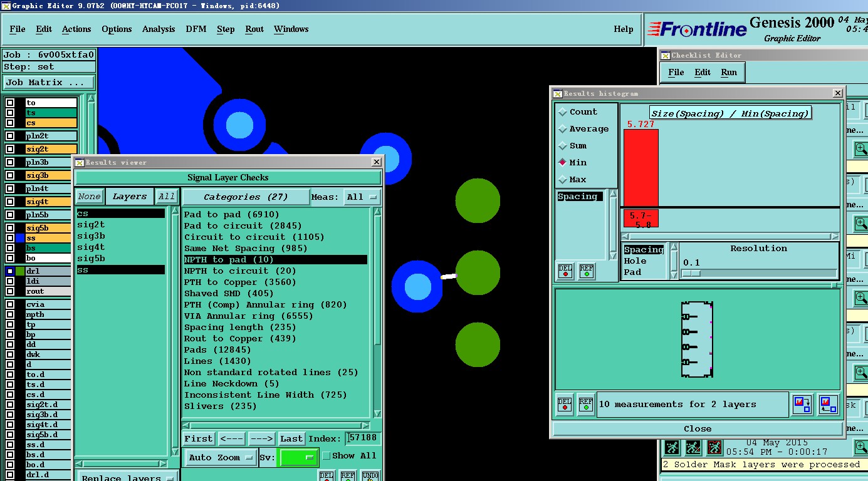Open File menu in Graphic Editor
This screenshot has height=481, width=868.
(x=18, y=29)
